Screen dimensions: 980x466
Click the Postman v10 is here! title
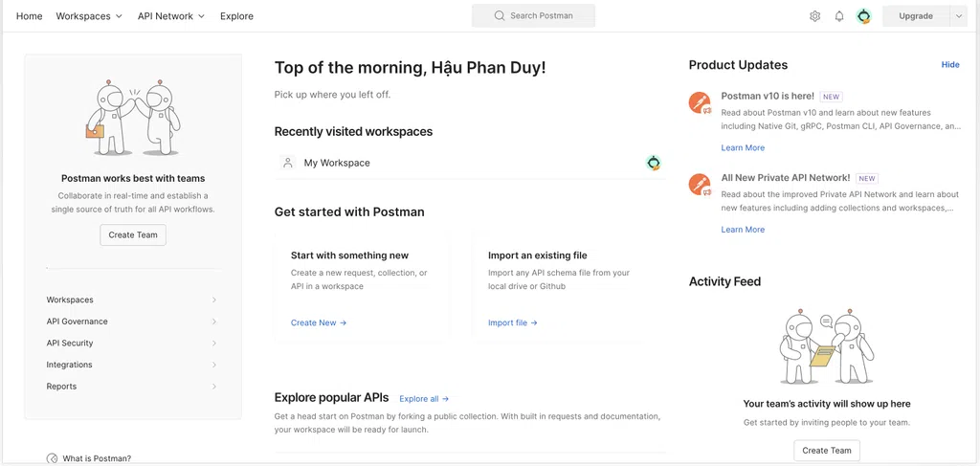(x=768, y=97)
